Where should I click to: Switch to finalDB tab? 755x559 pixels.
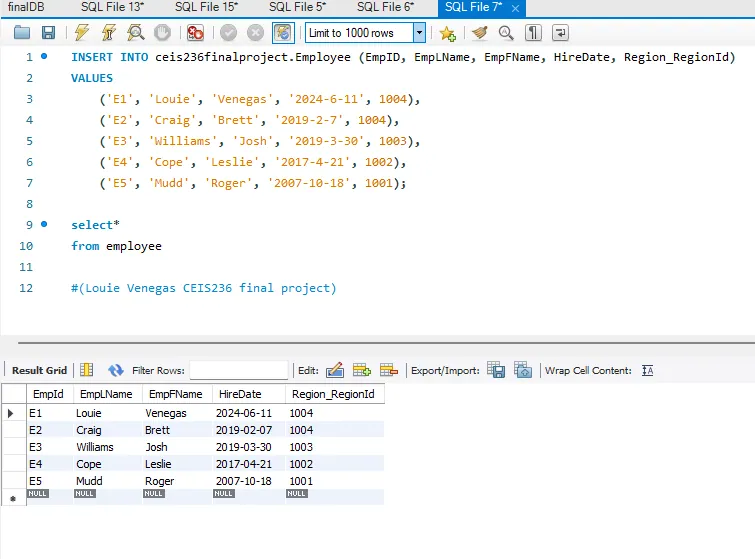(26, 7)
